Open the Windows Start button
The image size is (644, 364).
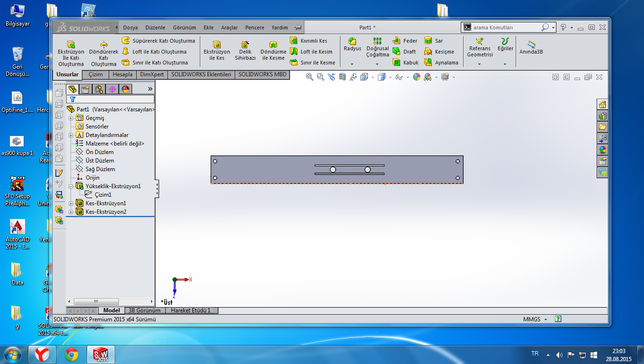coord(13,354)
